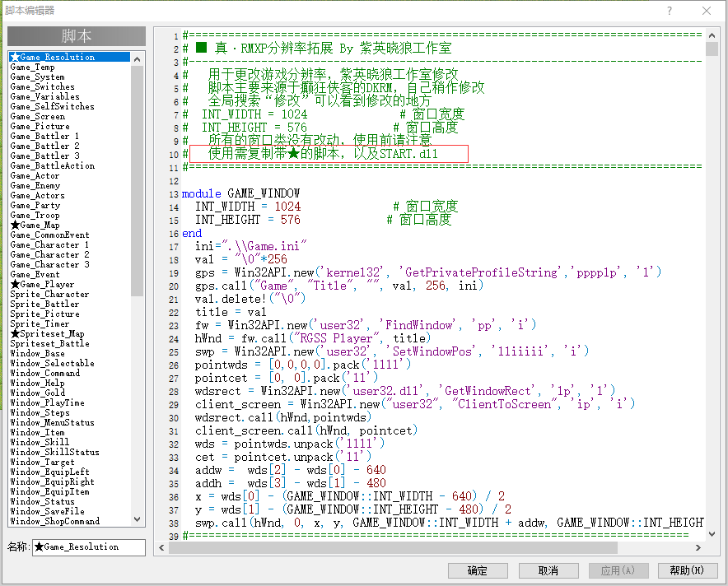The height and width of the screenshot is (586, 728).
Task: Select the Game_SelfSwitches script
Action: tap(70, 106)
